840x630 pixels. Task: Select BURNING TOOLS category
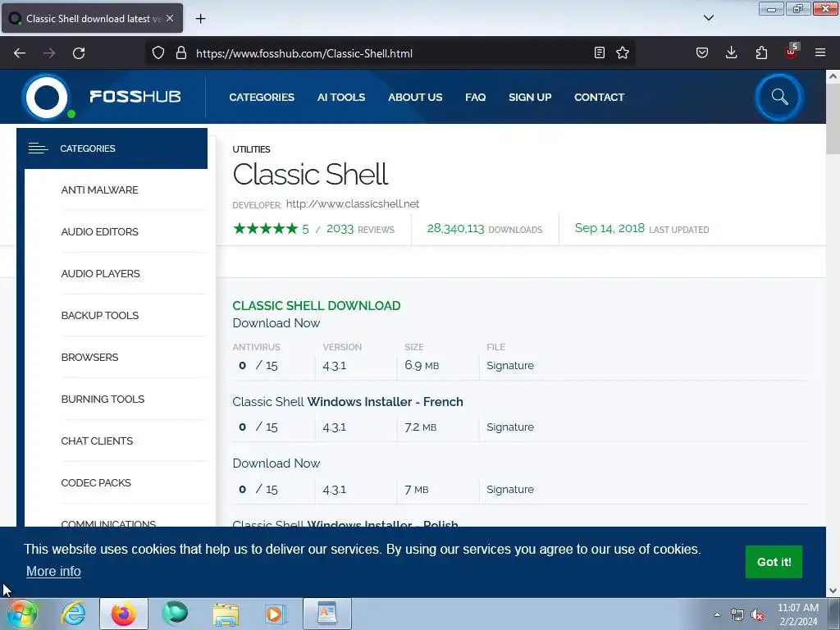(103, 399)
